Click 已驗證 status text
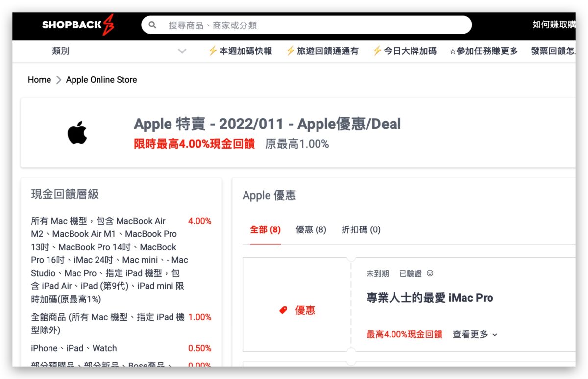Screen dimensions: 588x379 click(x=411, y=273)
